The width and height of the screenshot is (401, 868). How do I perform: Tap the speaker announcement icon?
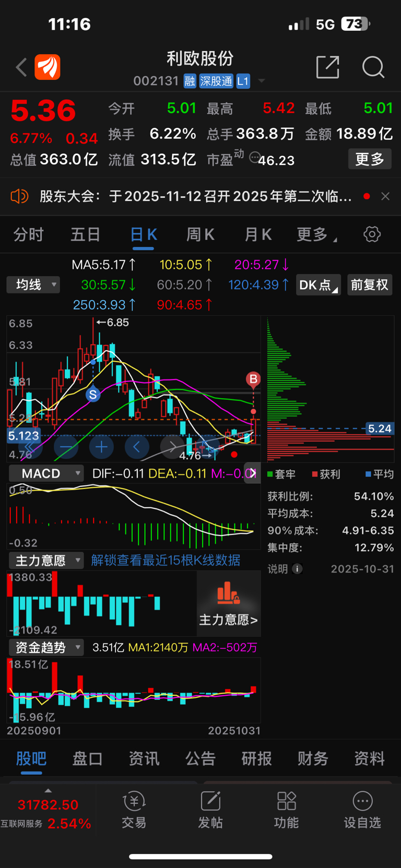click(x=19, y=196)
